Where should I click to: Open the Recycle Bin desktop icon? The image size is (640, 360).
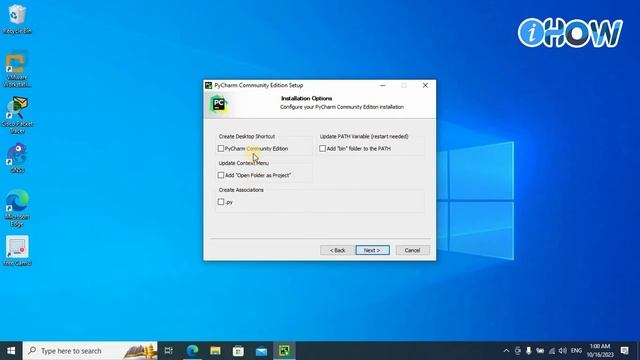click(x=17, y=19)
